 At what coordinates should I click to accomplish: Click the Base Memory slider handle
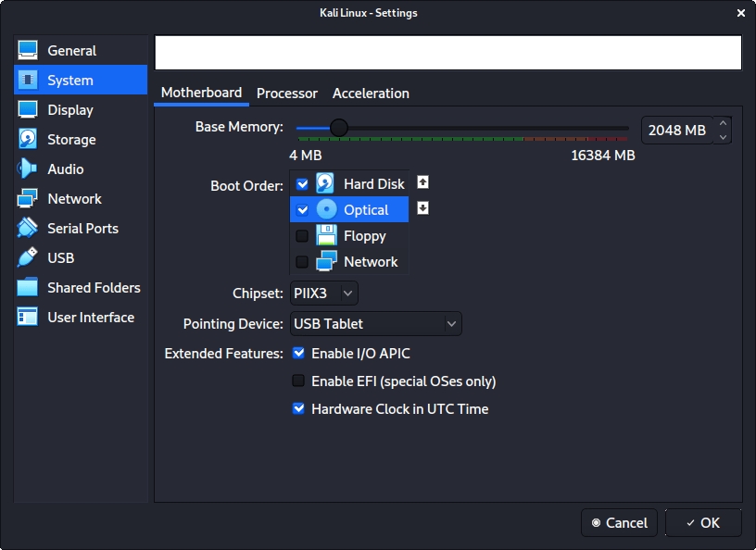pos(339,128)
